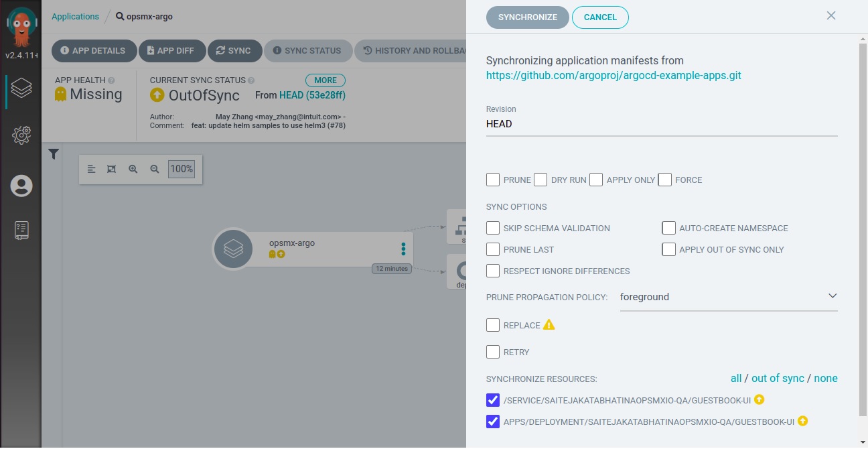This screenshot has height=449, width=868.
Task: Expand MORE sync status details
Action: click(325, 80)
